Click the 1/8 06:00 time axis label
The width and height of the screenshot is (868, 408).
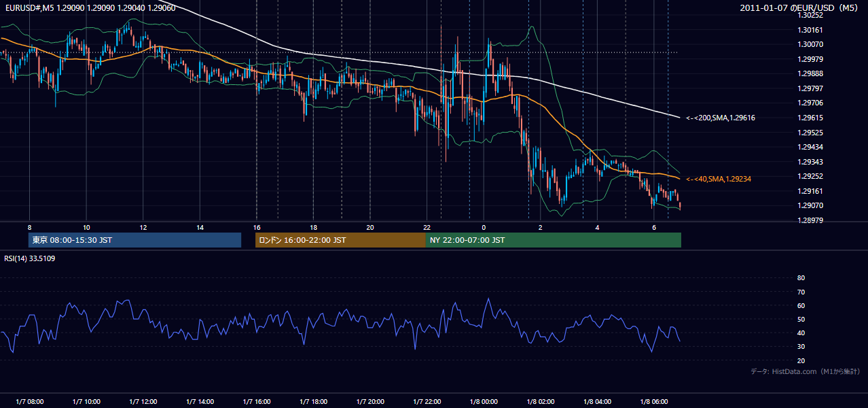(653, 402)
